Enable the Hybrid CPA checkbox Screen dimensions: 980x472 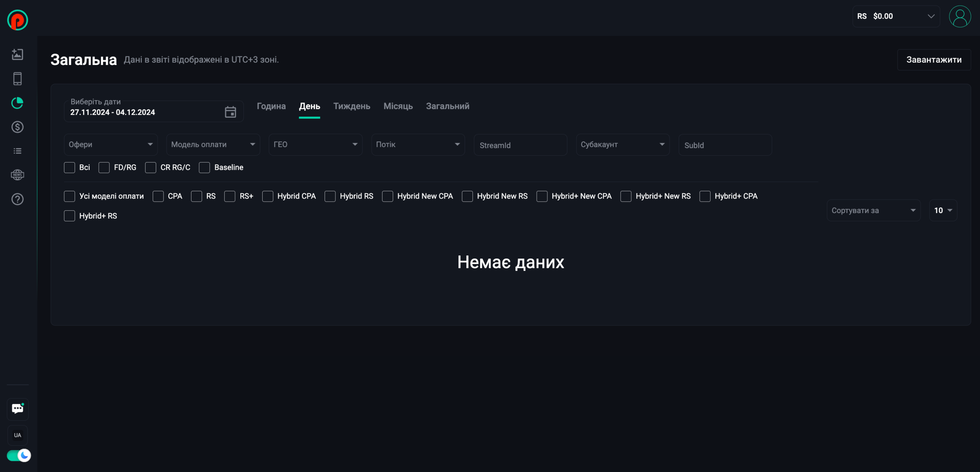pos(268,196)
